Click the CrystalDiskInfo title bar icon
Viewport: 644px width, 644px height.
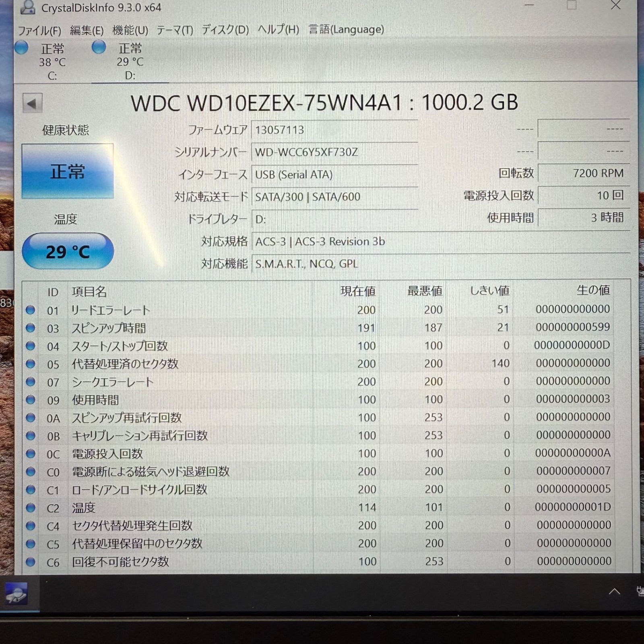[28, 7]
